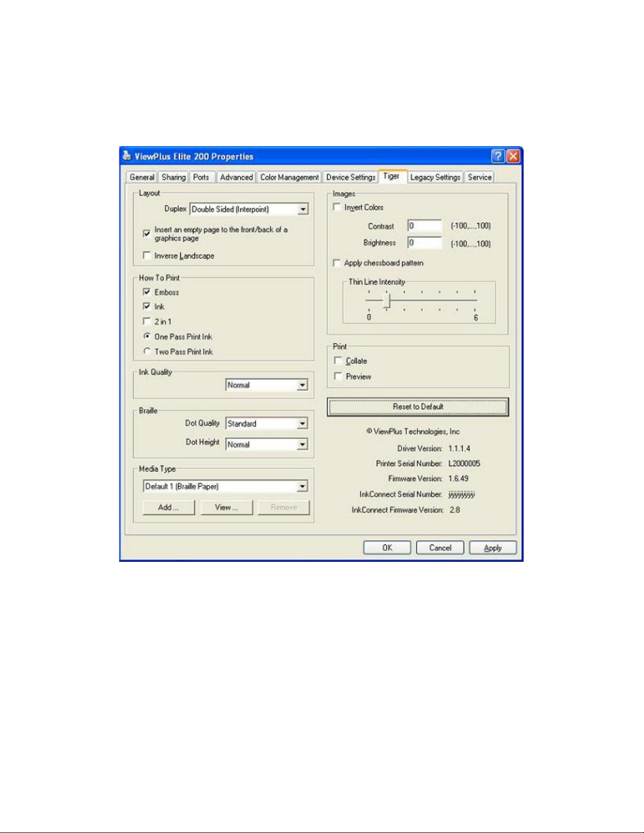Open the Legacy Settings tab
644x833 pixels.
[435, 177]
